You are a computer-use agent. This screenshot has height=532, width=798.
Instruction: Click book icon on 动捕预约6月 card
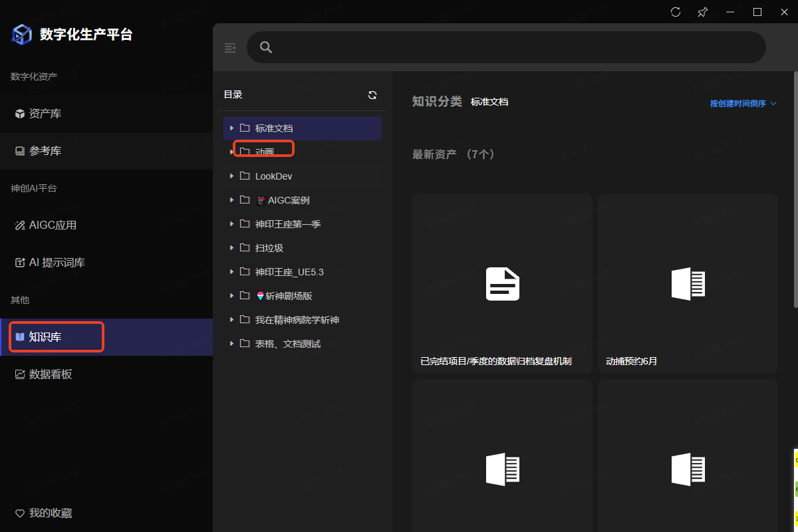click(688, 284)
